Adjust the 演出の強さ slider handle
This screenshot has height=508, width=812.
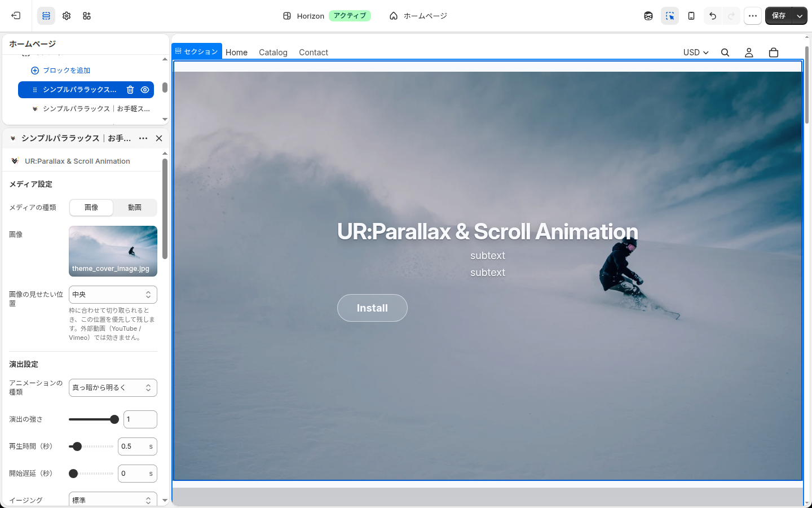114,419
